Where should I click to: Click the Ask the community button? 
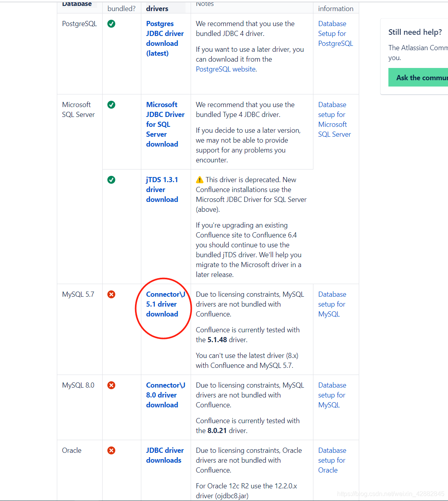tap(418, 77)
